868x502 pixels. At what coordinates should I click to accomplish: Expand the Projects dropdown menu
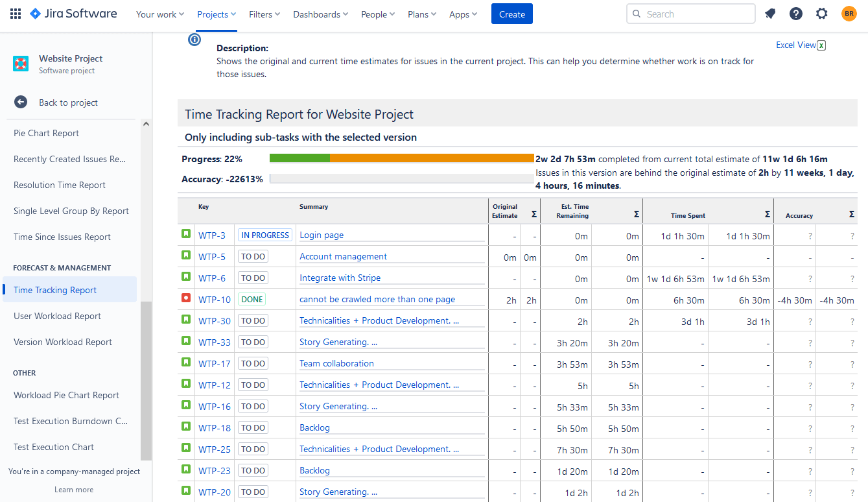(x=217, y=14)
